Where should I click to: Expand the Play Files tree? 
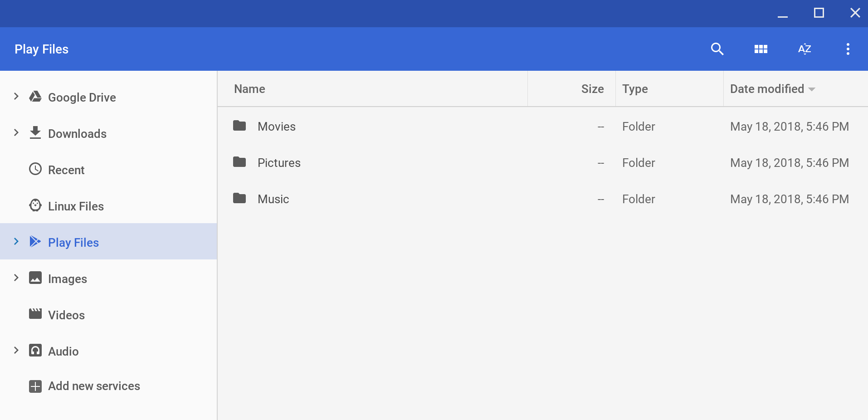tap(16, 241)
